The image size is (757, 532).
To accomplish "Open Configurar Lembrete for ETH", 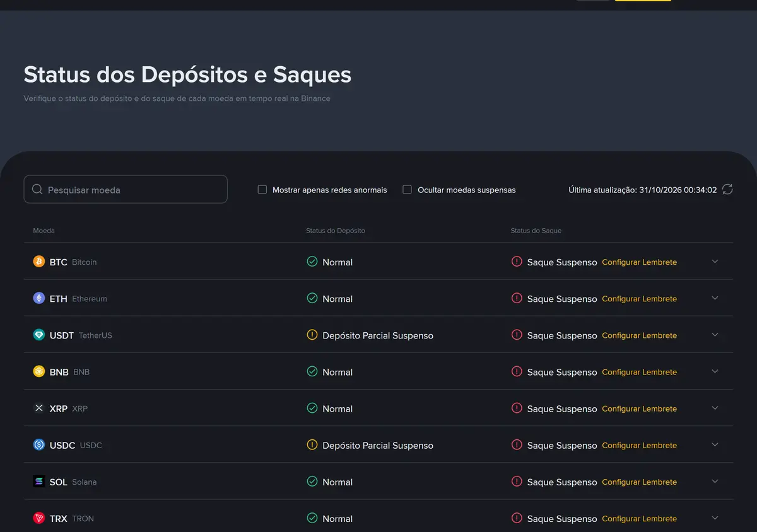I will click(639, 299).
